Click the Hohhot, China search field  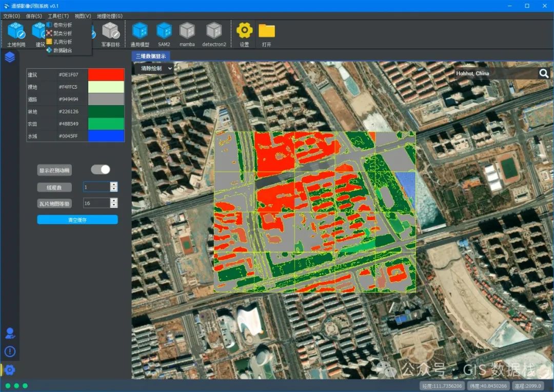496,73
